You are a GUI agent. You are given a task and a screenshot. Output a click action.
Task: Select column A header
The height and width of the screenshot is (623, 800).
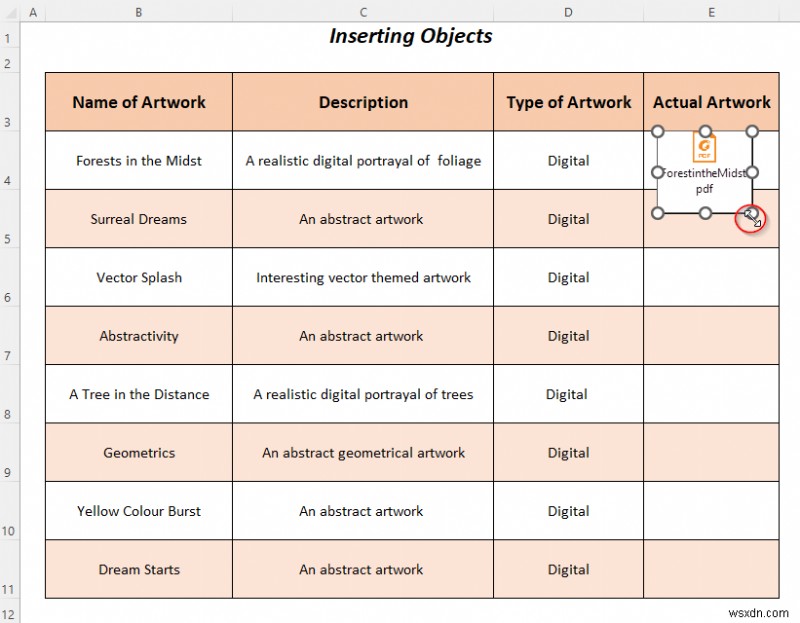click(x=33, y=12)
